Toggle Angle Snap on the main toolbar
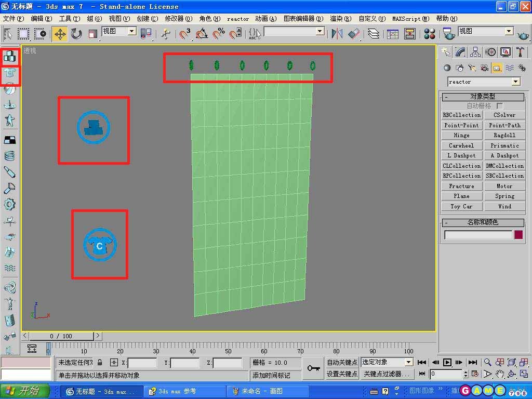The height and width of the screenshot is (399, 532). point(202,34)
